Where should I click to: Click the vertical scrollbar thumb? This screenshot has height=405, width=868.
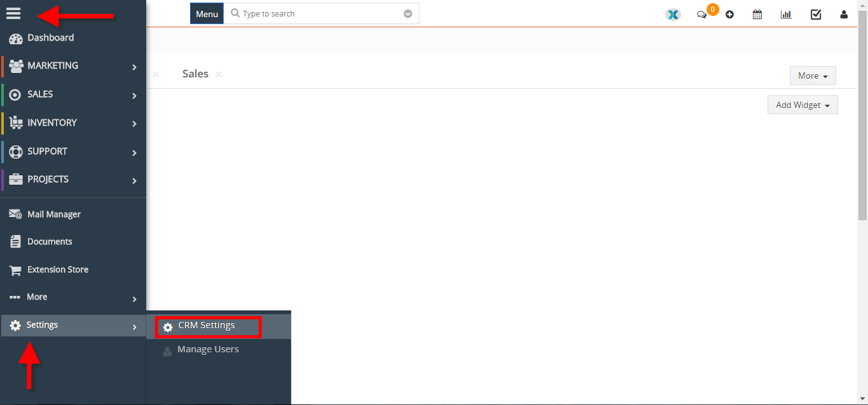pyautogui.click(x=862, y=116)
